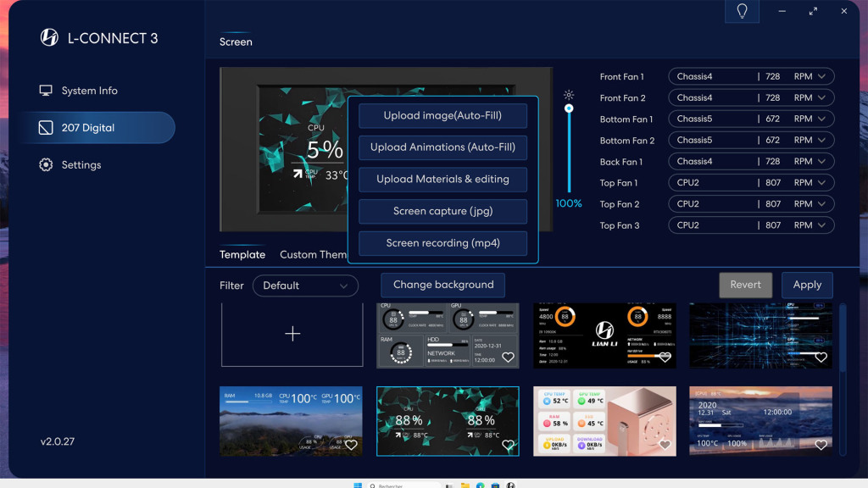Switch to the Template tab

pyautogui.click(x=242, y=254)
